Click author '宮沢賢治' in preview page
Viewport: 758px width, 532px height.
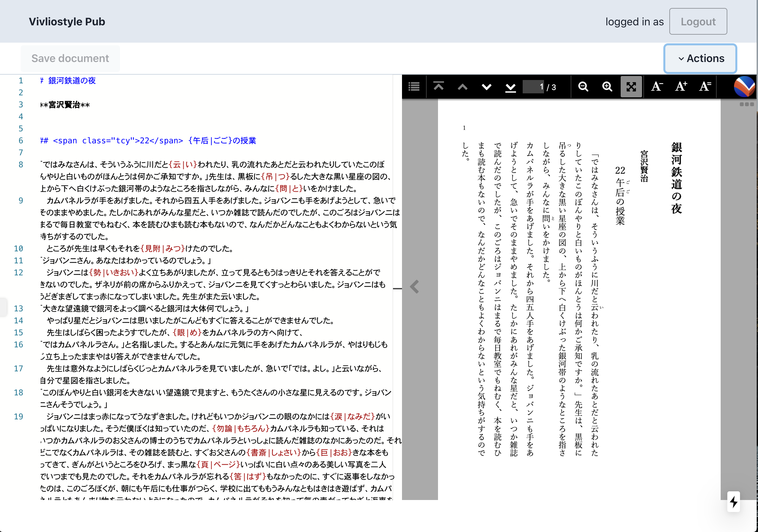644,166
